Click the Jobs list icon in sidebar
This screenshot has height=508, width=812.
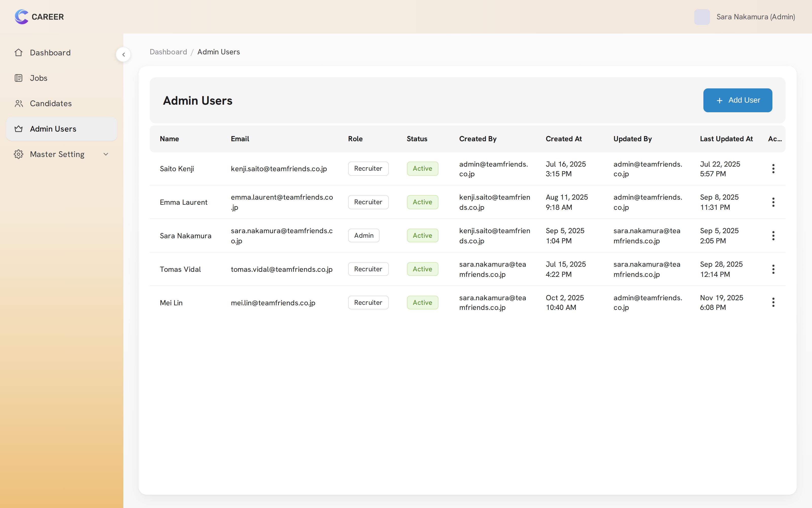(19, 78)
